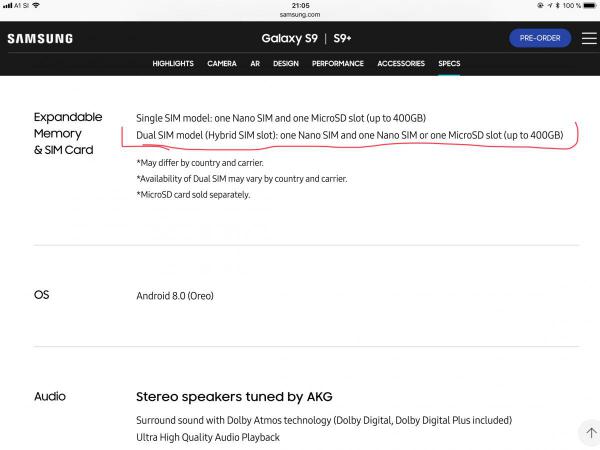
Task: Tap the scroll-to-top arrow button
Action: pyautogui.click(x=588, y=432)
